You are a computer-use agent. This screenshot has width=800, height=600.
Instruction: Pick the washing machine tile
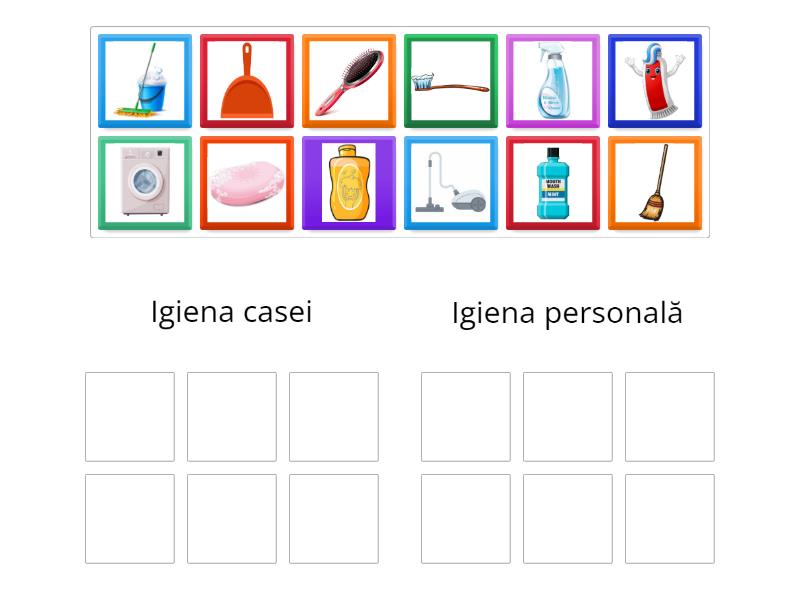(x=145, y=183)
